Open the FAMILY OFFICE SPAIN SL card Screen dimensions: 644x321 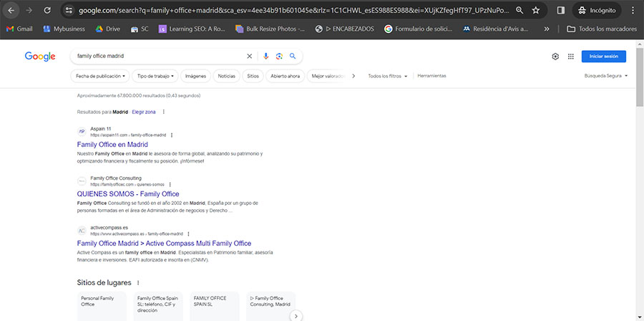tap(215, 306)
